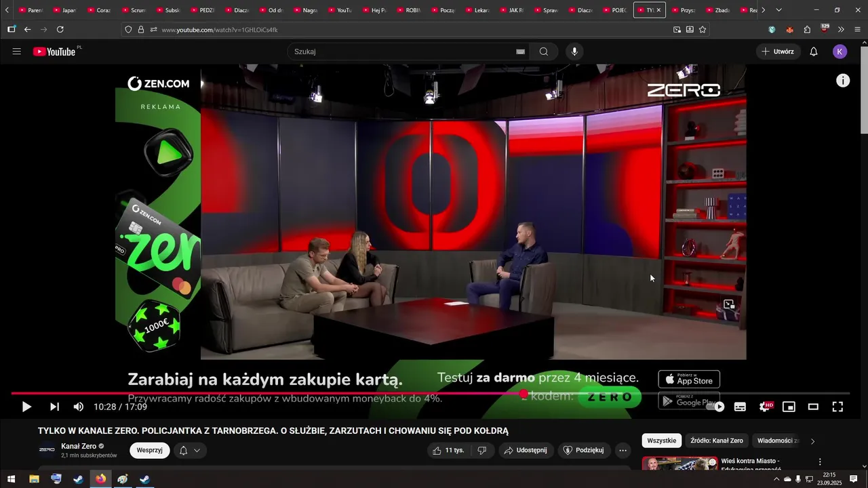Open the Windows notification center
The image size is (868, 488).
[x=853, y=479]
